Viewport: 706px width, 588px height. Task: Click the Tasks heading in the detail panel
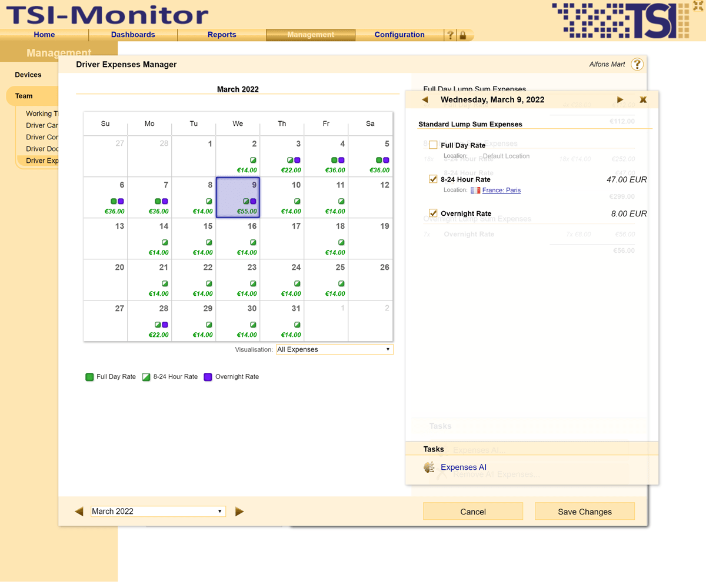pyautogui.click(x=434, y=449)
